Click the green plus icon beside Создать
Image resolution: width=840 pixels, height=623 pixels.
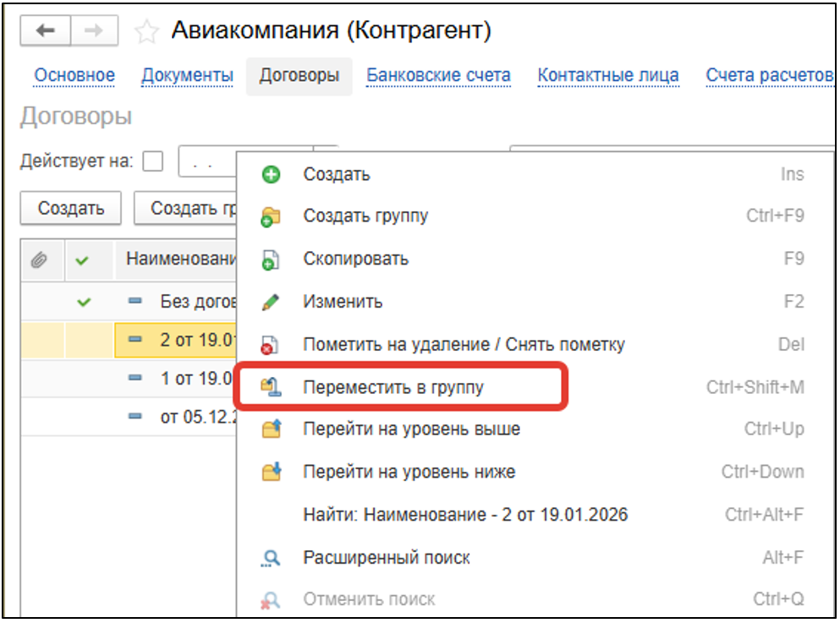pos(271,175)
